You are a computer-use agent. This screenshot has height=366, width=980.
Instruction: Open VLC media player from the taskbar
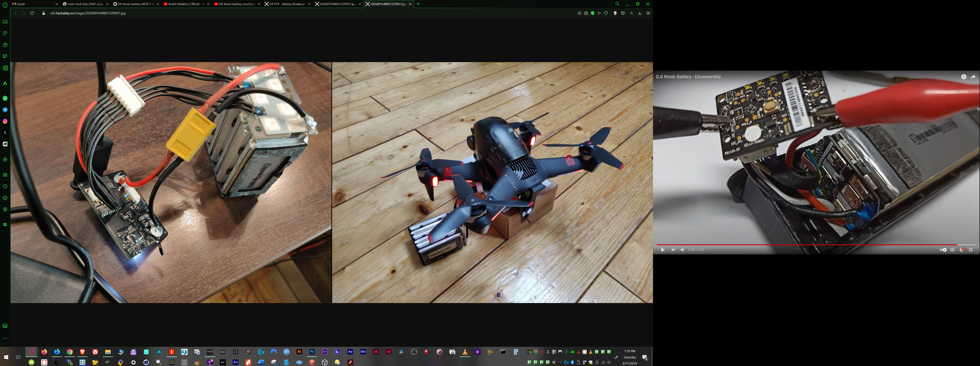pyautogui.click(x=465, y=352)
